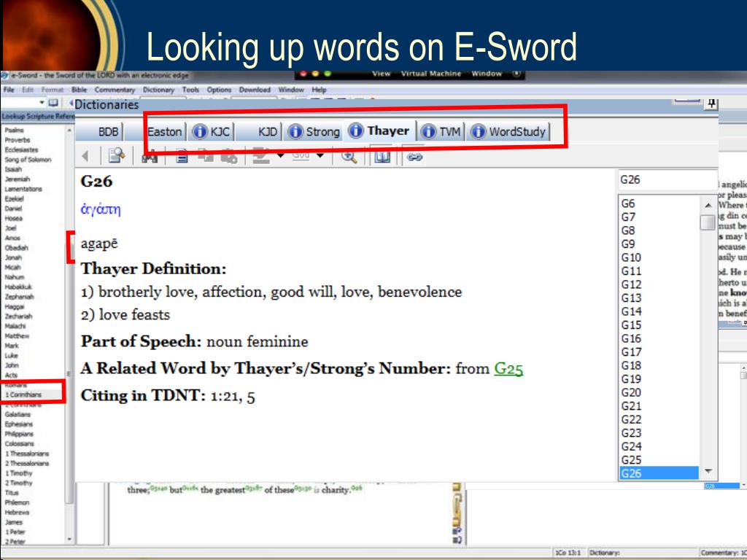Click the topic list scroll down arrow
Image resolution: width=747 pixels, height=560 pixels.
[708, 472]
